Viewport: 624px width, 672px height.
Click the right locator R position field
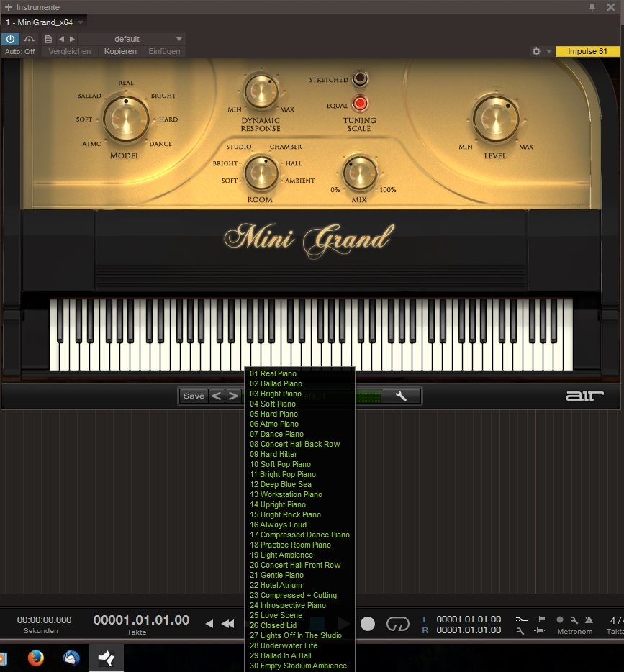tap(469, 630)
